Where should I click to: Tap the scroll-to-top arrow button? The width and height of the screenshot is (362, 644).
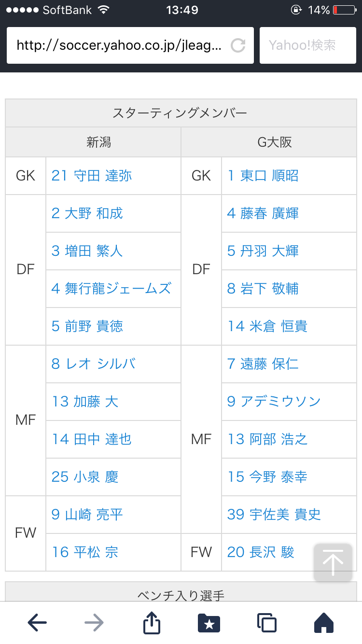333,562
